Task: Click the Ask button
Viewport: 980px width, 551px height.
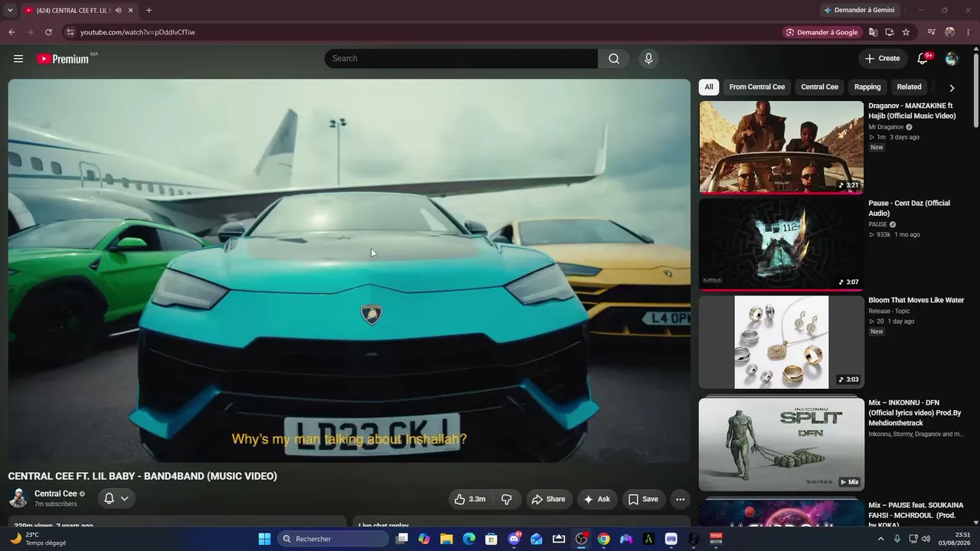Action: [597, 499]
